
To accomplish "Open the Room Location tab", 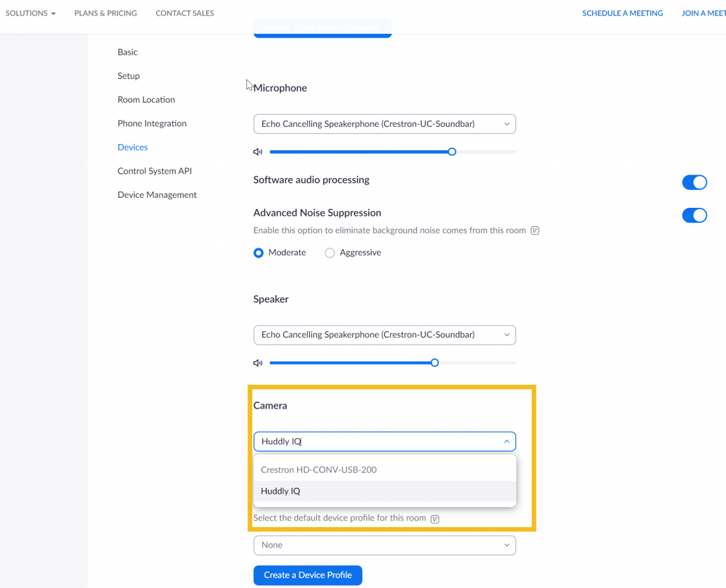I will coord(146,99).
